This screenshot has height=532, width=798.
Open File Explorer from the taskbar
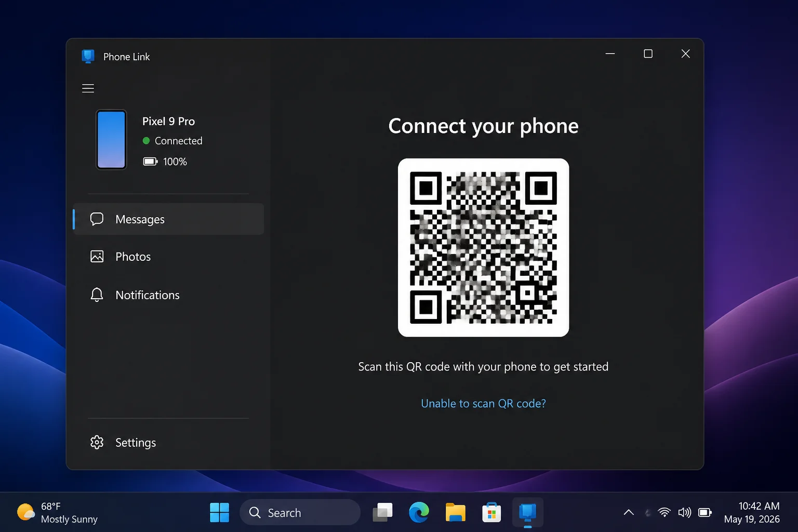(x=455, y=512)
